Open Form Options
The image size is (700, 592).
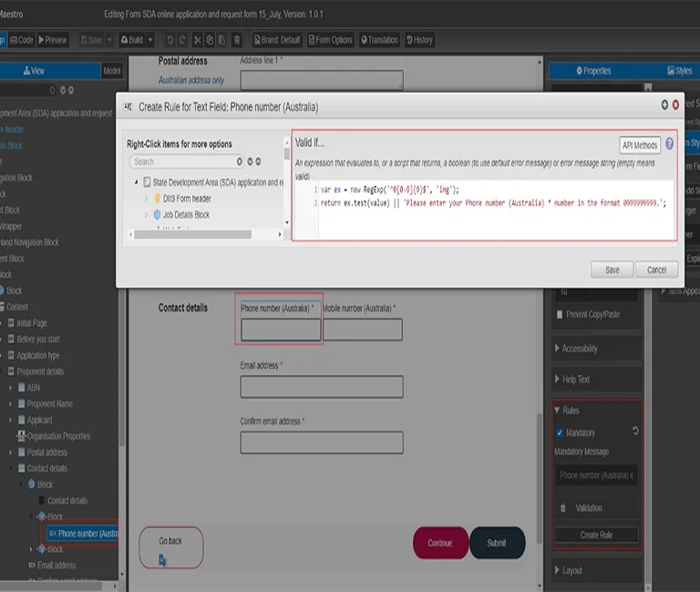click(x=330, y=40)
